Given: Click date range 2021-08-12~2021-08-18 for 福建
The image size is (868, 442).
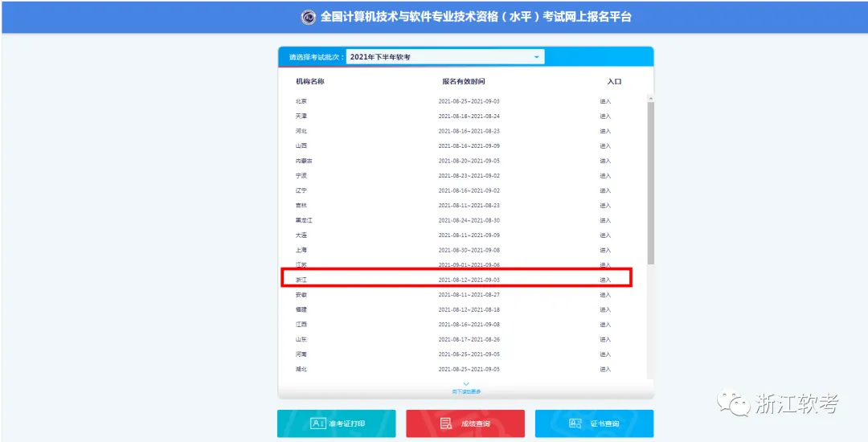Looking at the screenshot, I should coord(469,309).
